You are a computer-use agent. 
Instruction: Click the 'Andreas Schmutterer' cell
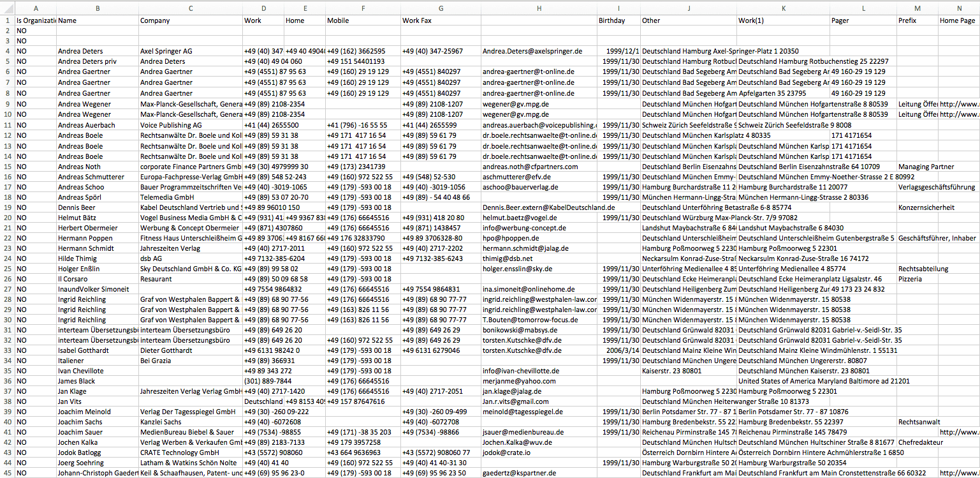click(x=98, y=177)
